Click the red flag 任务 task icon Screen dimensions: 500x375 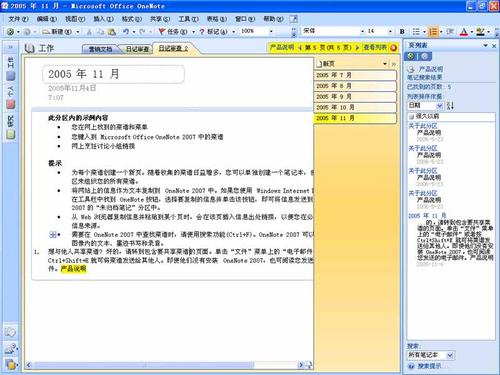(162, 32)
